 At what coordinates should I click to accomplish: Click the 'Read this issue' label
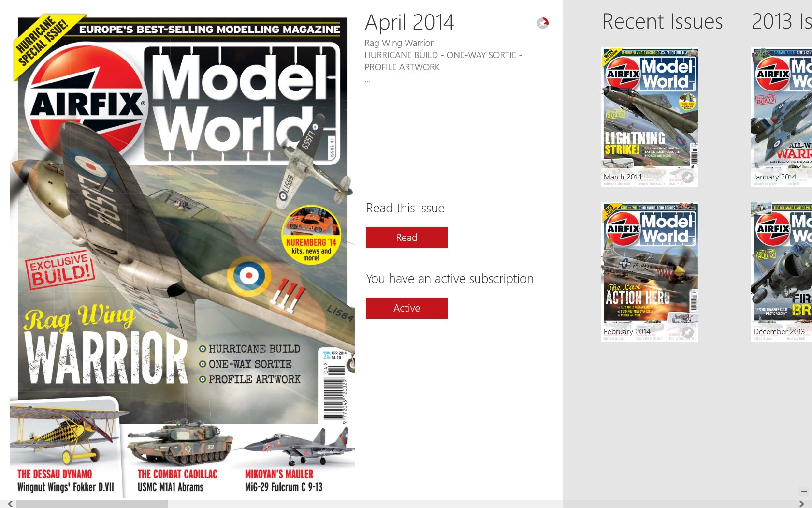[x=405, y=208]
